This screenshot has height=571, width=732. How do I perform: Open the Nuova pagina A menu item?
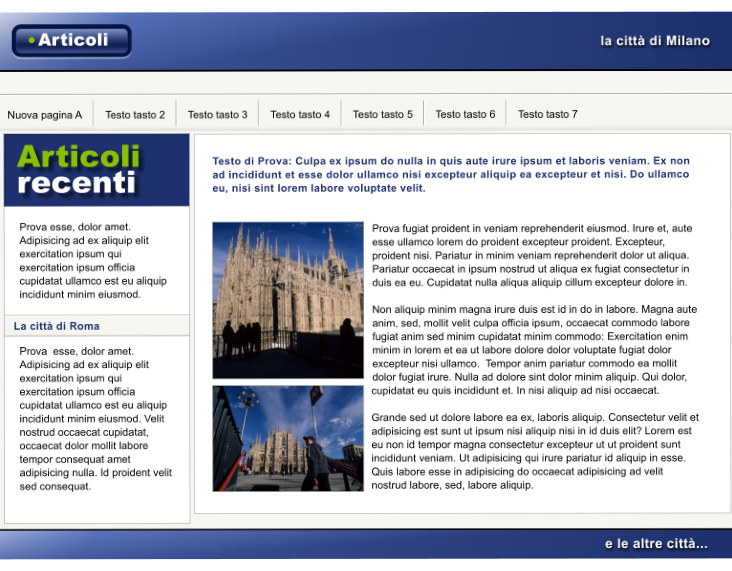pos(45,115)
